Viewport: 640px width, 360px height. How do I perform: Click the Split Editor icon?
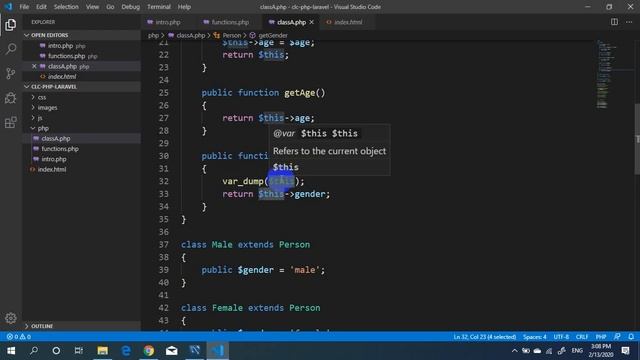(x=614, y=22)
